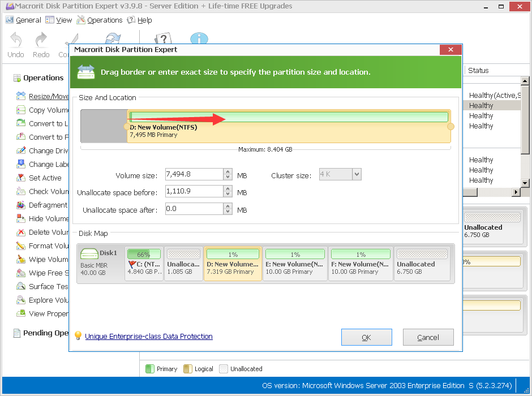Click the refresh toolbar icon
The image size is (532, 396).
[x=113, y=38]
